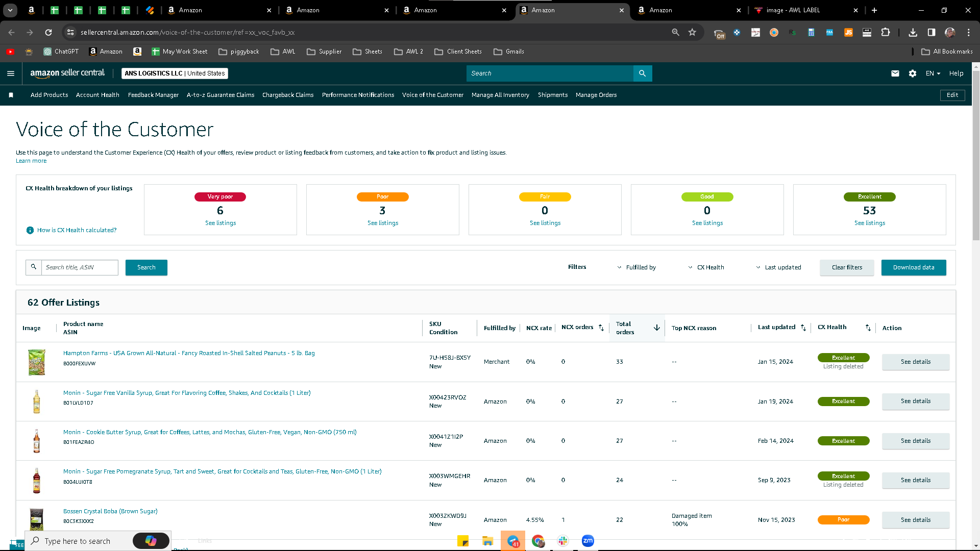Image resolution: width=980 pixels, height=551 pixels.
Task: Click the YouTube bookmark icon
Action: point(10,52)
